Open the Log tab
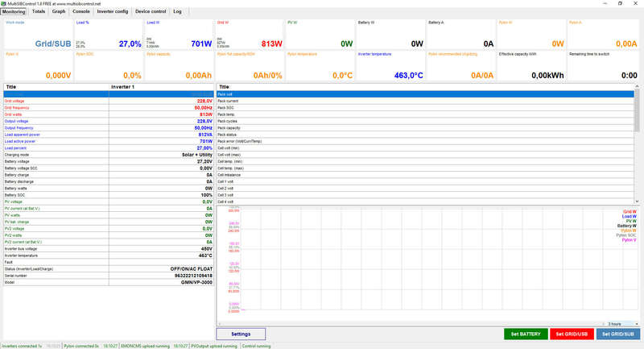The height and width of the screenshot is (349, 644). tap(177, 11)
